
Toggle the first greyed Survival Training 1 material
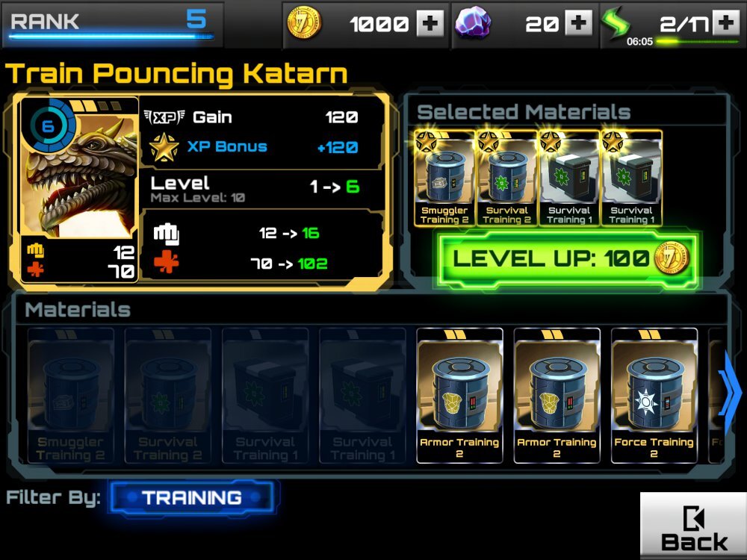(x=265, y=395)
